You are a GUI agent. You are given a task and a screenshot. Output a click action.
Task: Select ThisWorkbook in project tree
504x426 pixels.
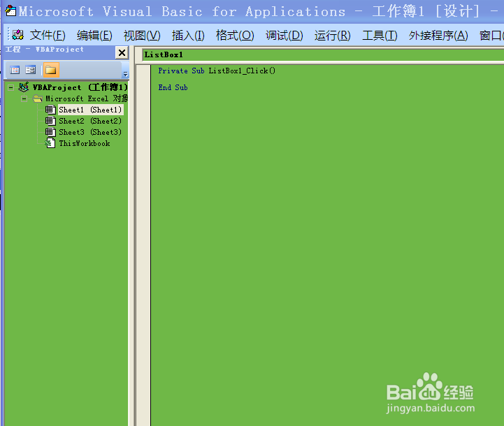coord(85,143)
